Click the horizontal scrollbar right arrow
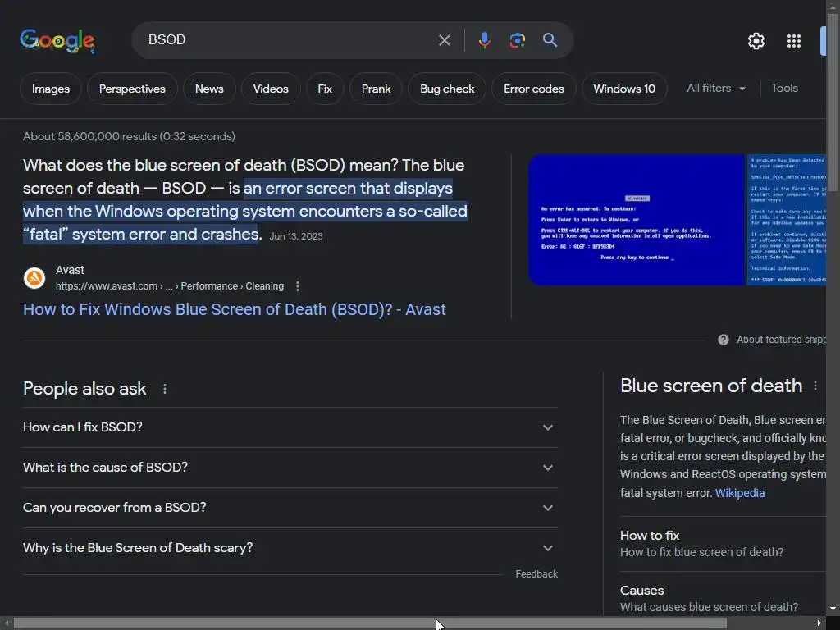 (x=819, y=623)
